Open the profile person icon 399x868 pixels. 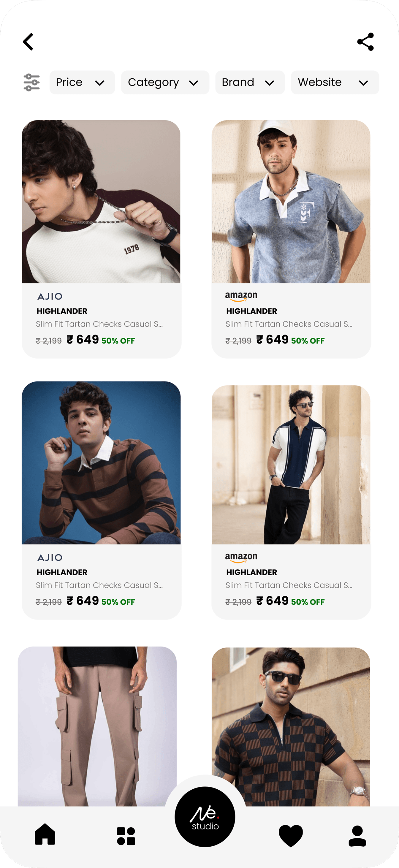(x=357, y=836)
